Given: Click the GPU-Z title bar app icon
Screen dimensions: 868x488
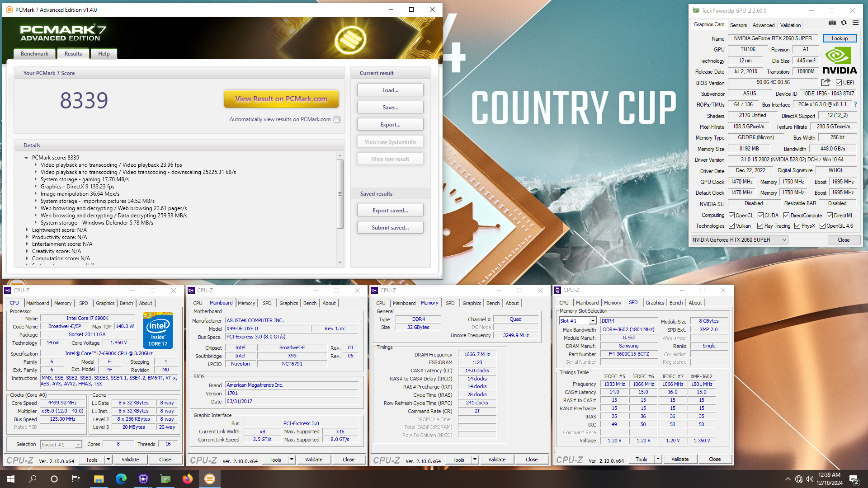Looking at the screenshot, I should 696,10.
